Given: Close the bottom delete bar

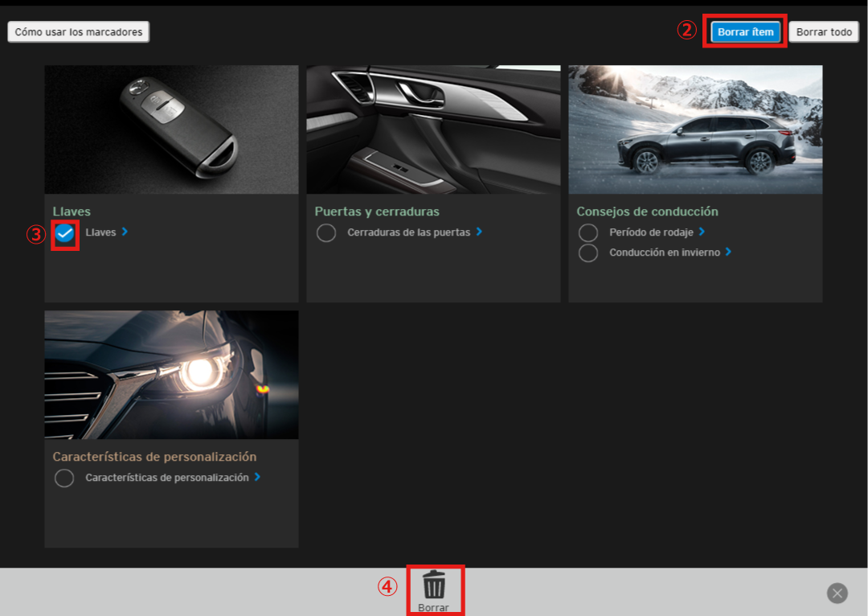Looking at the screenshot, I should point(837,593).
